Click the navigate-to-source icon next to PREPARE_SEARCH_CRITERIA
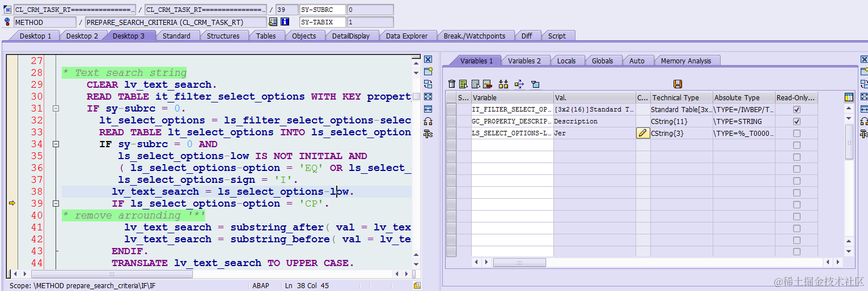The width and height of the screenshot is (868, 291). pyautogui.click(x=273, y=22)
